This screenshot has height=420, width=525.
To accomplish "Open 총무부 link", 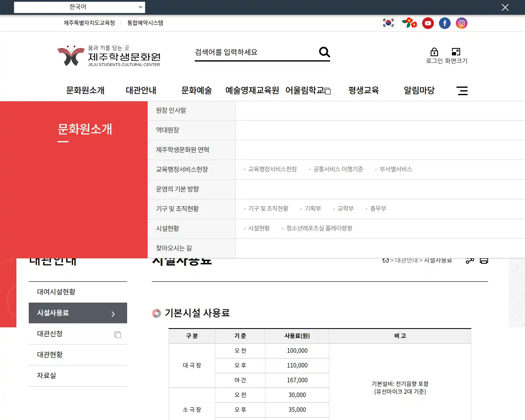I will [x=378, y=209].
